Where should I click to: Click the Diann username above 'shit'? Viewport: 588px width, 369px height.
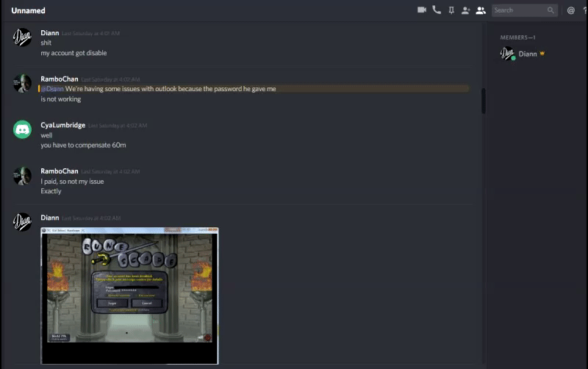tap(50, 33)
